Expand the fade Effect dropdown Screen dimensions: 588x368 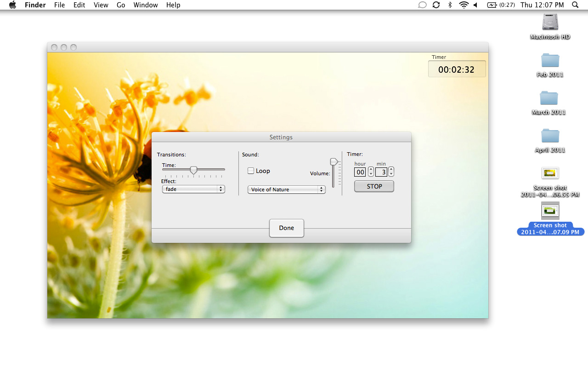(x=193, y=189)
